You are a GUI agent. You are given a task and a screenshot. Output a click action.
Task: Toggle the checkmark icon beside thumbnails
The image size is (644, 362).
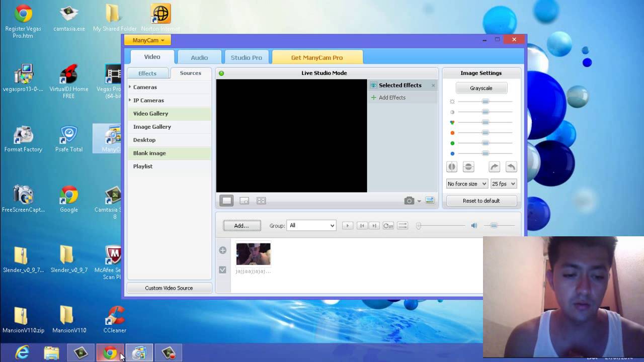tap(223, 270)
